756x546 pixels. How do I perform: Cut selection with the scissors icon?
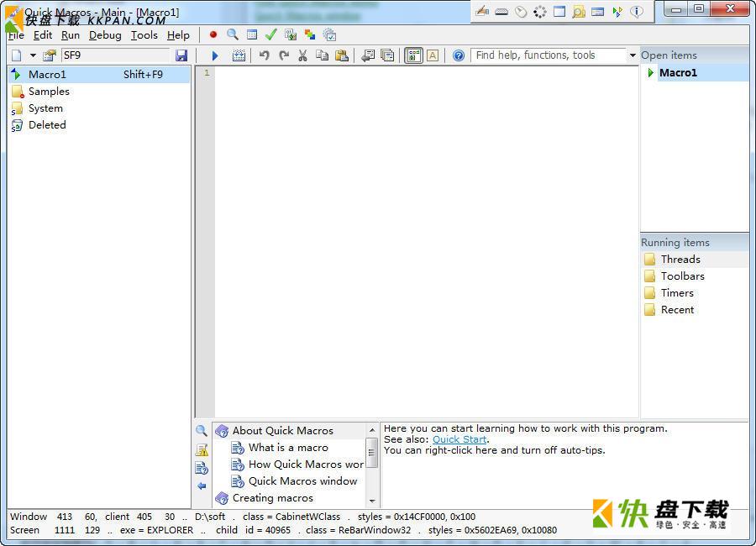click(302, 55)
